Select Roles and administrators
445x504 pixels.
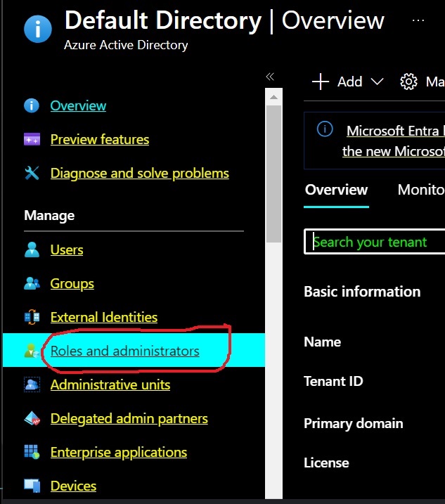(x=124, y=351)
